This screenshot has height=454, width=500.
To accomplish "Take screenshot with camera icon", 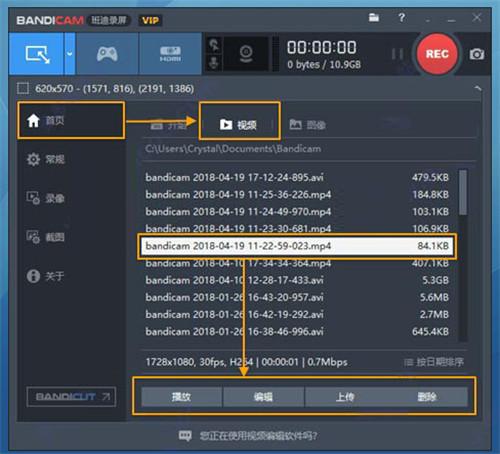I will [477, 54].
